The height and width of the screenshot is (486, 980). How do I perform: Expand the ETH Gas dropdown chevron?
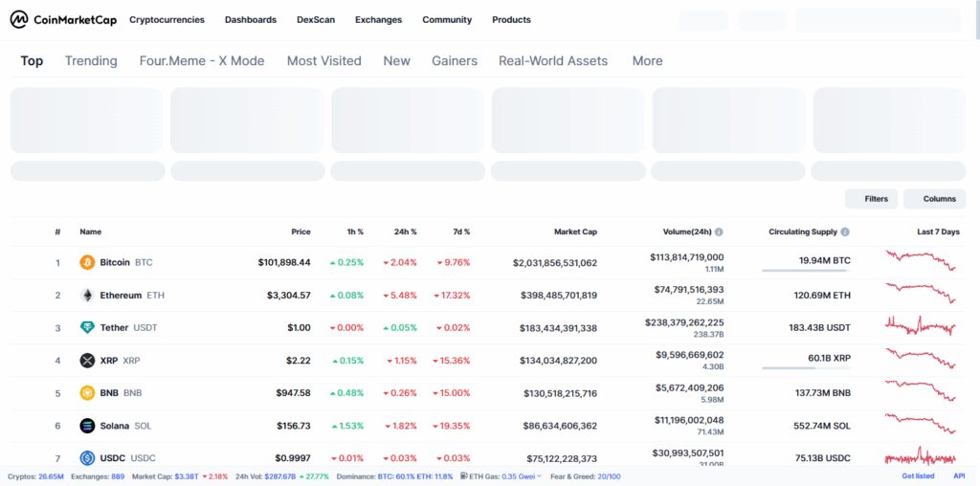click(x=540, y=476)
